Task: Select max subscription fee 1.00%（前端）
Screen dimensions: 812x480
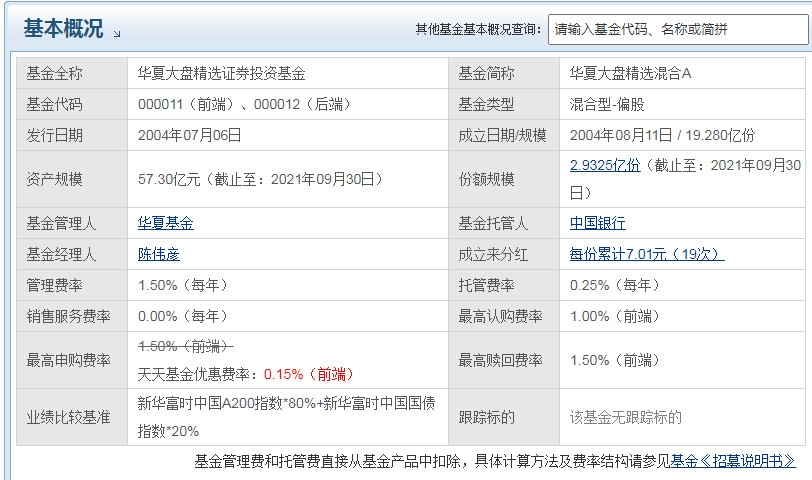Action: pos(615,316)
